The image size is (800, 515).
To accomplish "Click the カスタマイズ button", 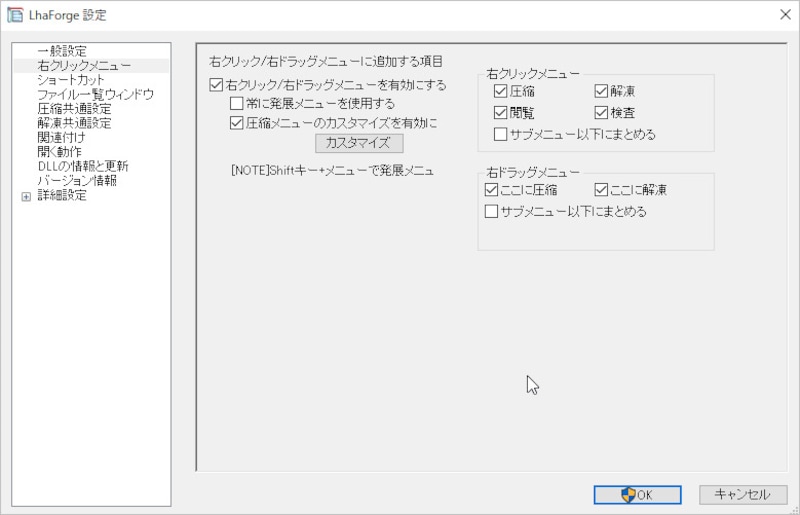I will tap(359, 143).
